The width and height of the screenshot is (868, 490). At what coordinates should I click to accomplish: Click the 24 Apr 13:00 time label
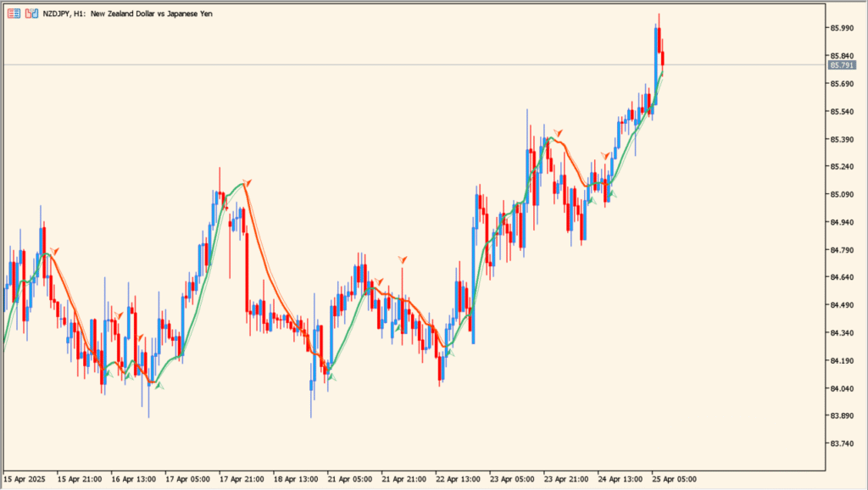coord(620,479)
